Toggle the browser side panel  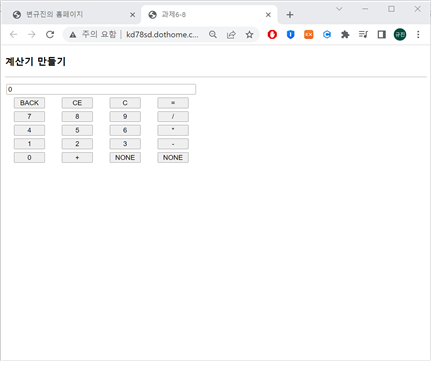(382, 34)
